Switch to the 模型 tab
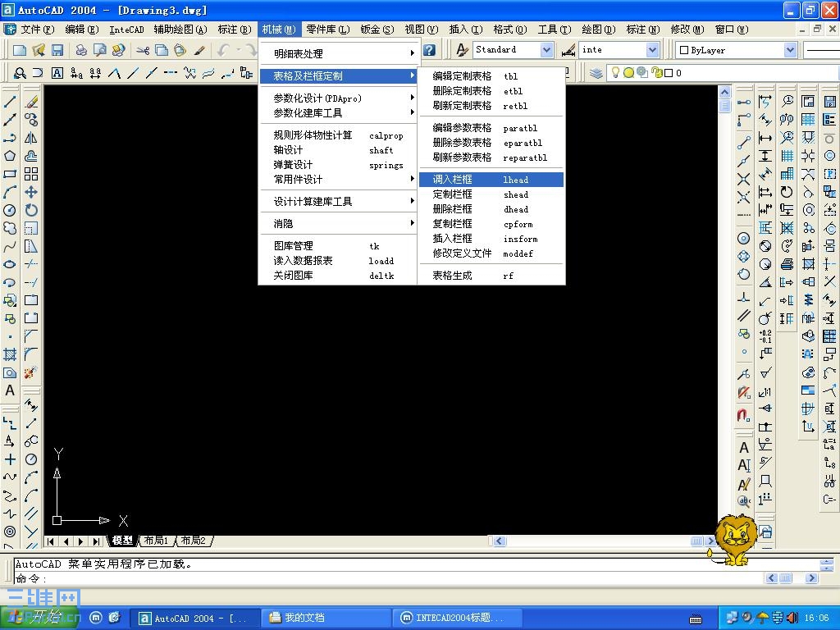Image resolution: width=840 pixels, height=630 pixels. point(122,541)
